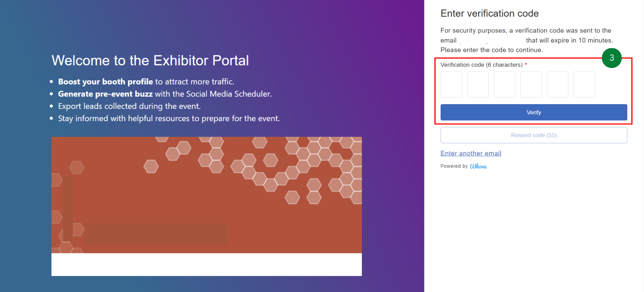644x292 pixels.
Task: Click the red required asterisk marker
Action: 526,64
